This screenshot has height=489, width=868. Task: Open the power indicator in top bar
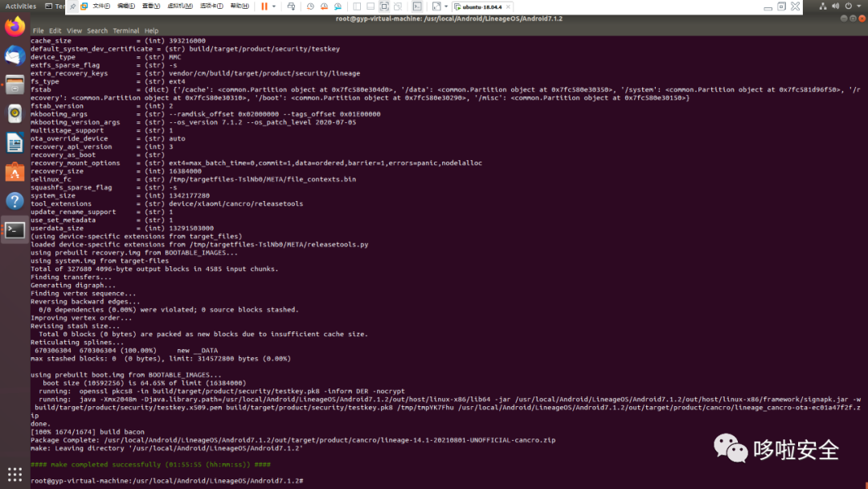(x=848, y=6)
